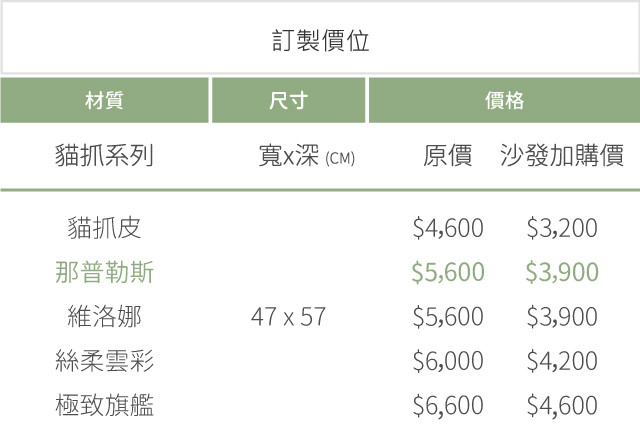Click the green $5,600 original price
640x443 pixels.
[x=448, y=272]
